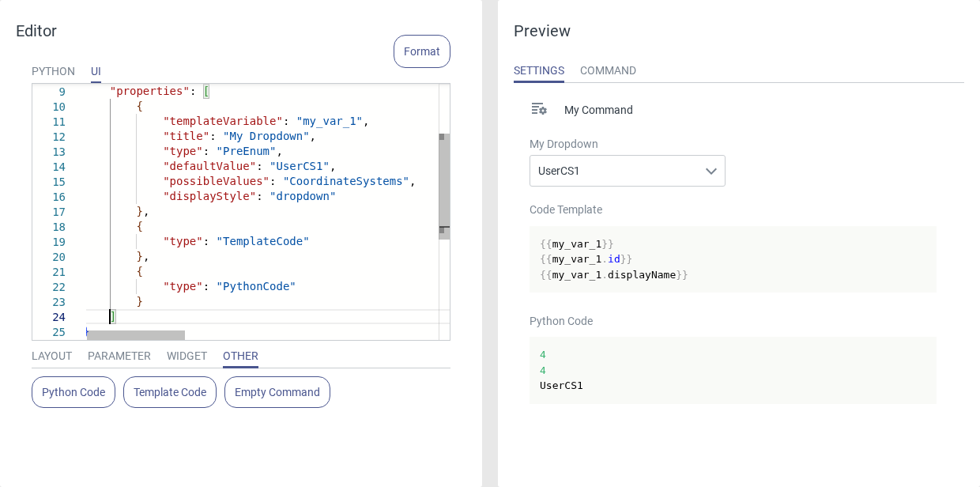Switch to the PYTHON editor tab
This screenshot has width=980, height=487.
[x=53, y=71]
